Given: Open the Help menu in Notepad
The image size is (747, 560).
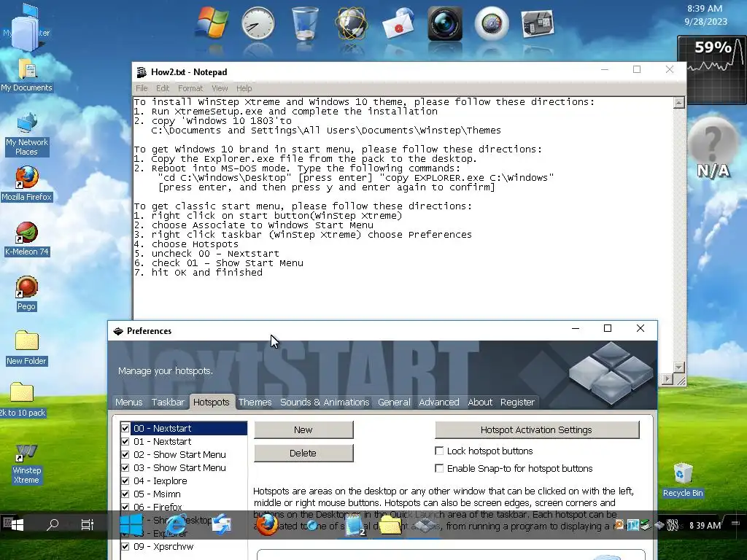Looking at the screenshot, I should (244, 88).
